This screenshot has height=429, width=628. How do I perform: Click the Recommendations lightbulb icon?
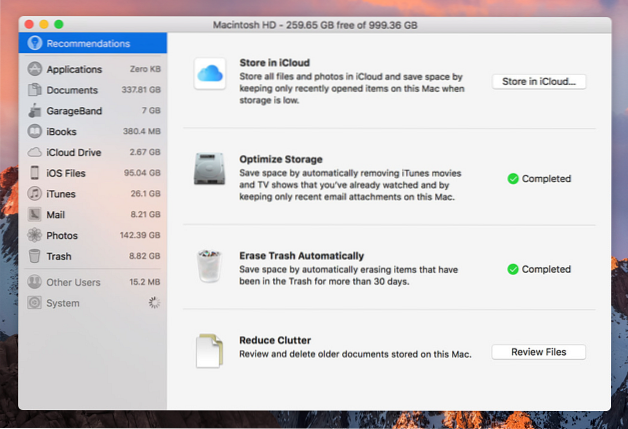pyautogui.click(x=35, y=44)
